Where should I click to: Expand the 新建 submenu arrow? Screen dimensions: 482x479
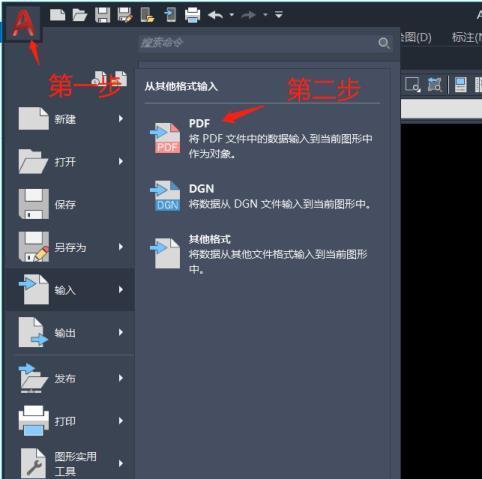tap(121, 119)
